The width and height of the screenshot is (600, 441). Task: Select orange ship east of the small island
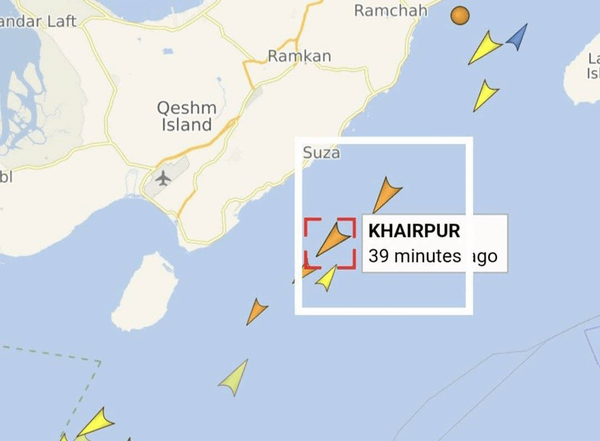(x=256, y=311)
